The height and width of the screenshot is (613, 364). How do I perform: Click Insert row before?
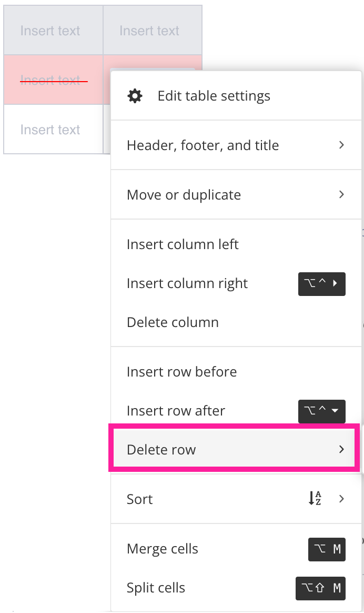[x=181, y=371]
